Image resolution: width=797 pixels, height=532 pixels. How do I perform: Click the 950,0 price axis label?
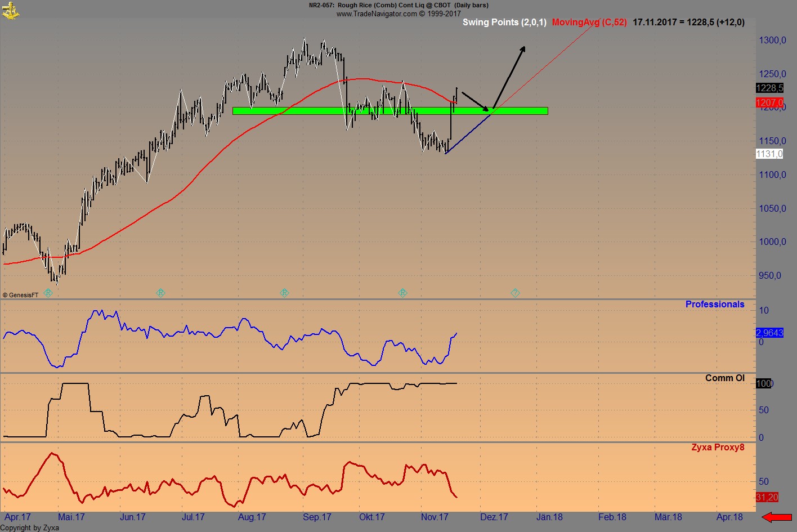[770, 276]
